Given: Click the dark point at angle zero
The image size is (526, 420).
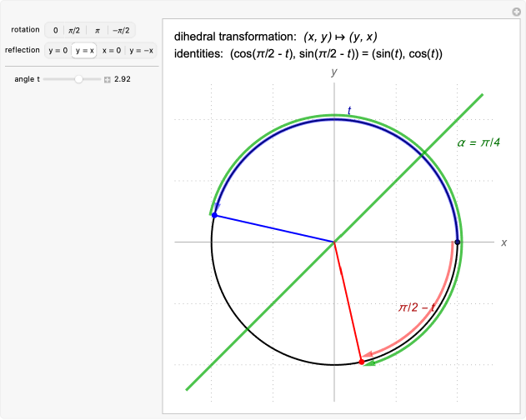Looking at the screenshot, I should [x=458, y=242].
